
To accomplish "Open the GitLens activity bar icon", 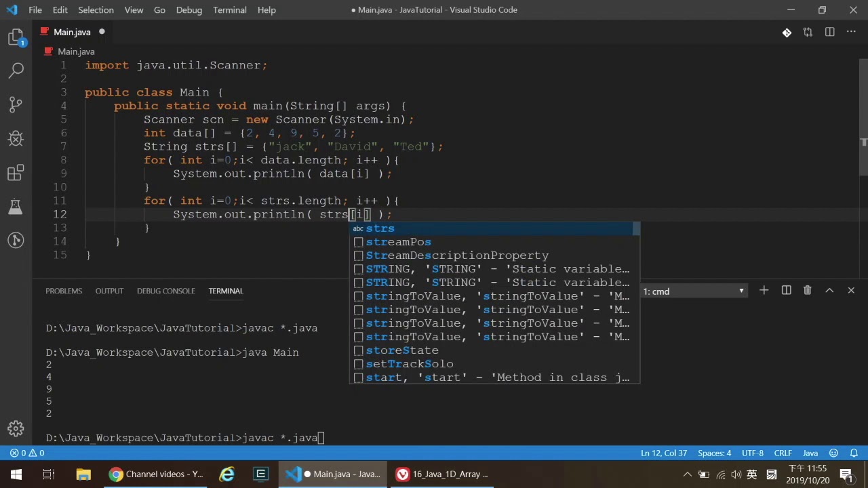I will tap(16, 240).
